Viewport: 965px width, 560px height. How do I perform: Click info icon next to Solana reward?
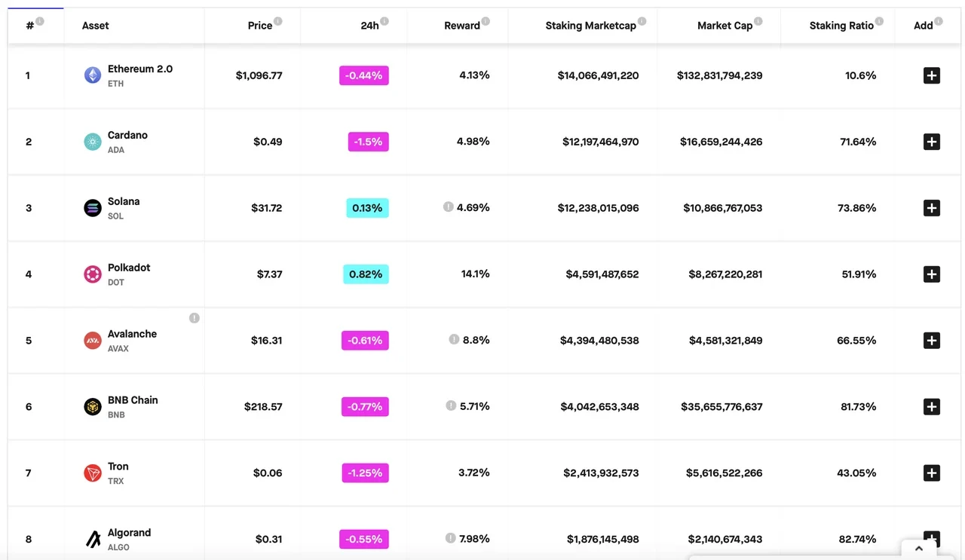(x=449, y=207)
